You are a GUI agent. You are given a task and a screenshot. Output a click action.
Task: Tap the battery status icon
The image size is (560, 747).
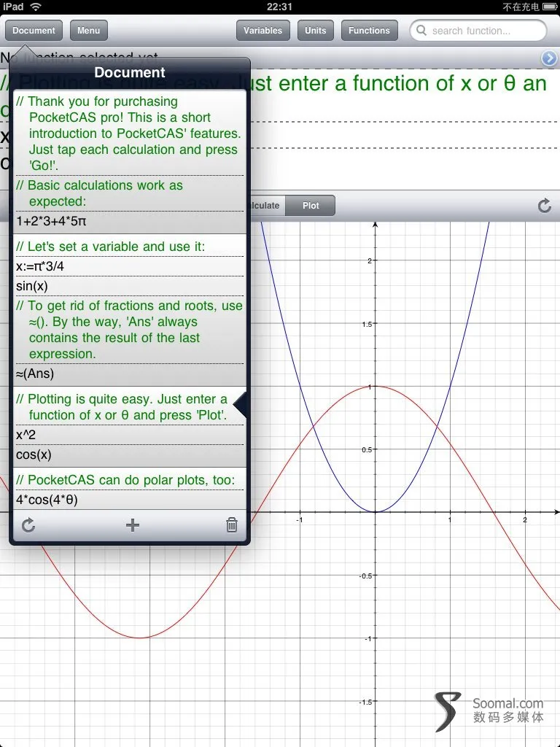[549, 7]
